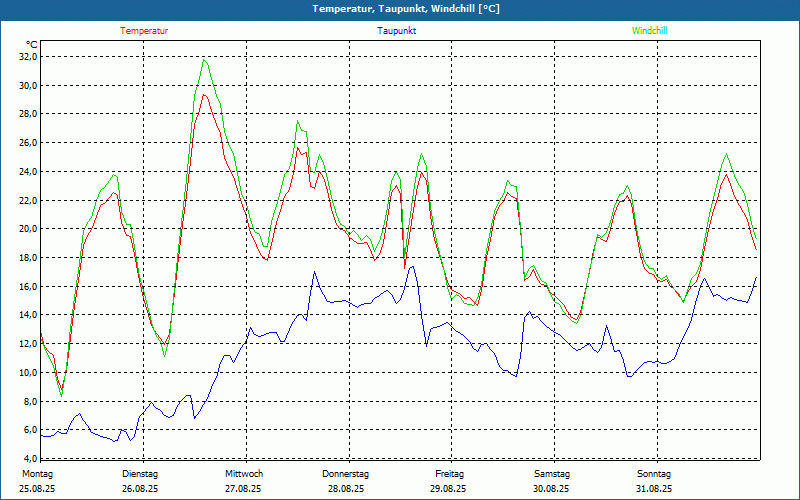800x500 pixels.
Task: Click the Mittwoch day label
Action: (244, 474)
